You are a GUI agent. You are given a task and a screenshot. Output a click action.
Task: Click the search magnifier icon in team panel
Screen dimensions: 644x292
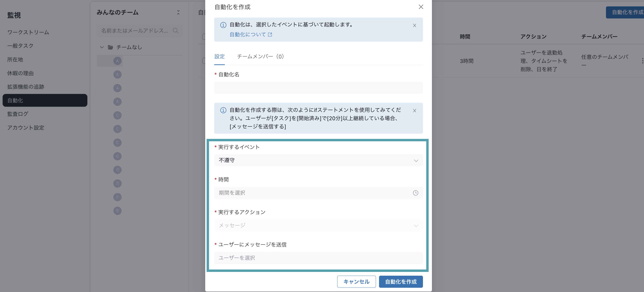pyautogui.click(x=175, y=31)
